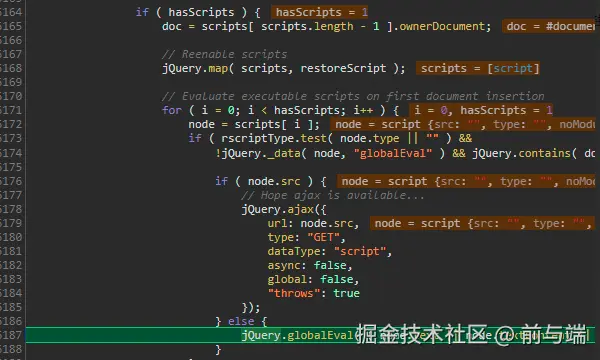Screen dimensions: 600x360
Task: Click line number 5171 in gutter
Action: (x=11, y=110)
